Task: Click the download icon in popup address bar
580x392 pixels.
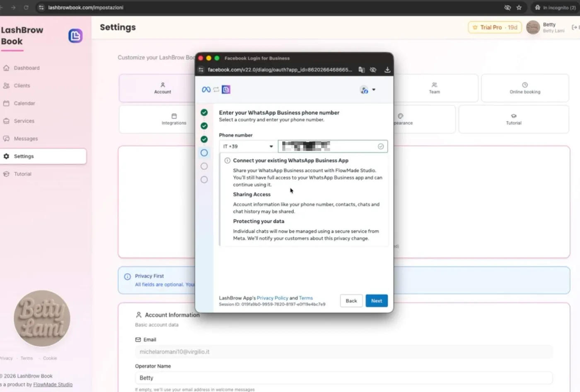Action: pos(387,70)
